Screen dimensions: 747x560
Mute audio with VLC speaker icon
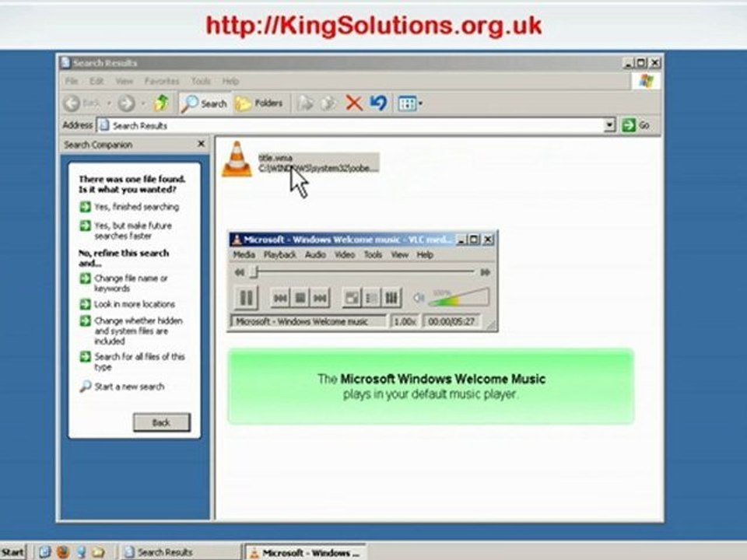coord(419,298)
